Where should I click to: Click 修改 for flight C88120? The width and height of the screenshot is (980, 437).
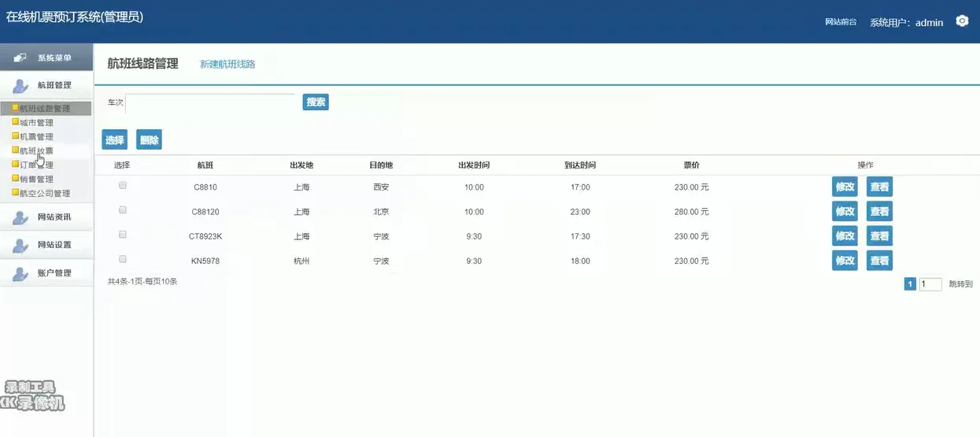point(845,211)
